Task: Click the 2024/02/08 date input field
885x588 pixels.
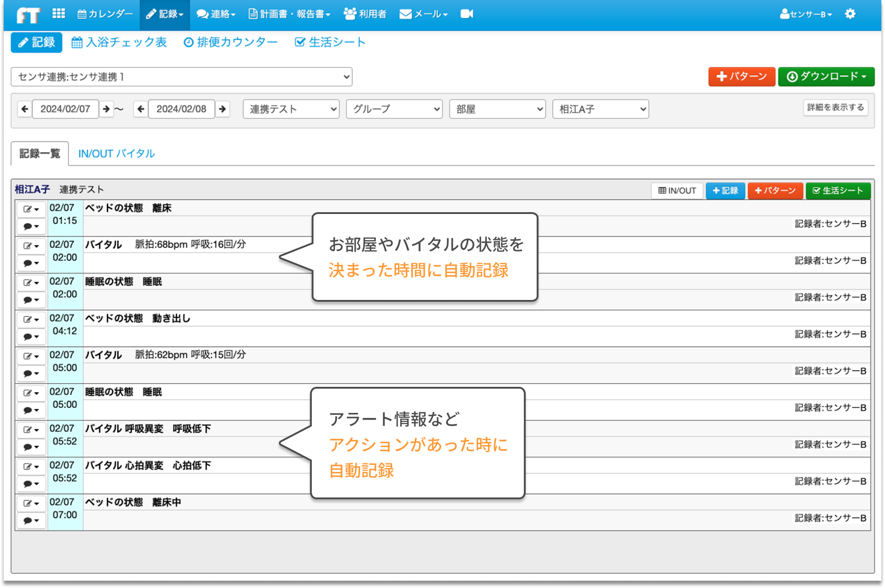Action: [181, 109]
